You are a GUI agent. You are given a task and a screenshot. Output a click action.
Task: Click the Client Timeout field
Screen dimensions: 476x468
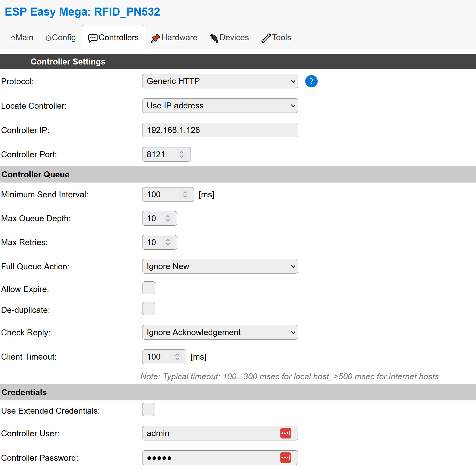pos(164,357)
